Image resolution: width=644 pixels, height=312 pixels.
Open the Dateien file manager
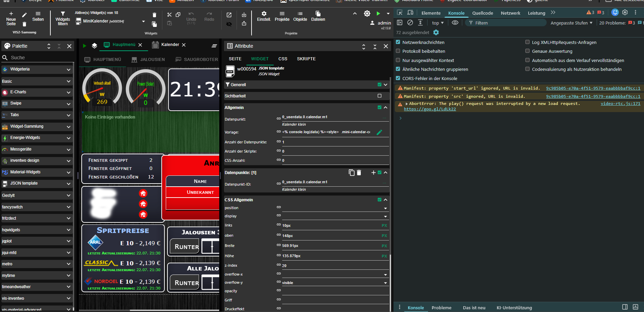(x=318, y=14)
